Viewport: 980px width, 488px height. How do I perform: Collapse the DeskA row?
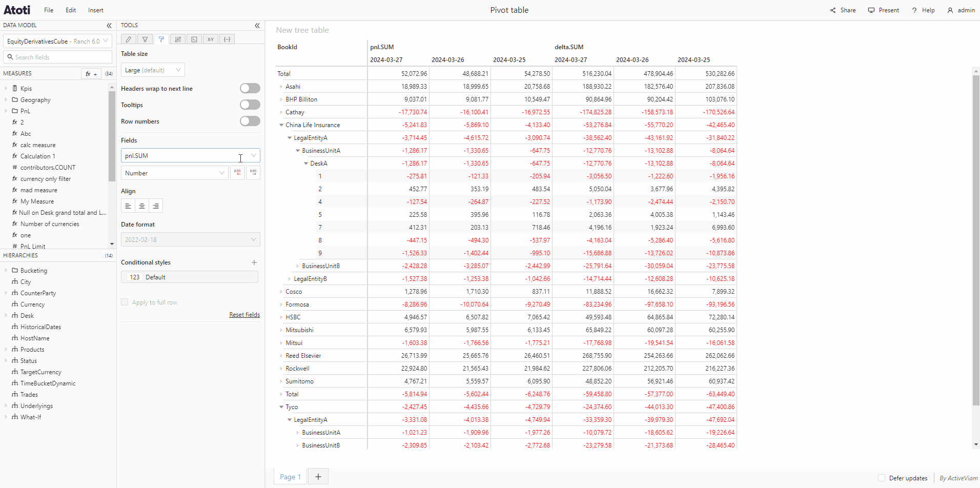point(306,164)
